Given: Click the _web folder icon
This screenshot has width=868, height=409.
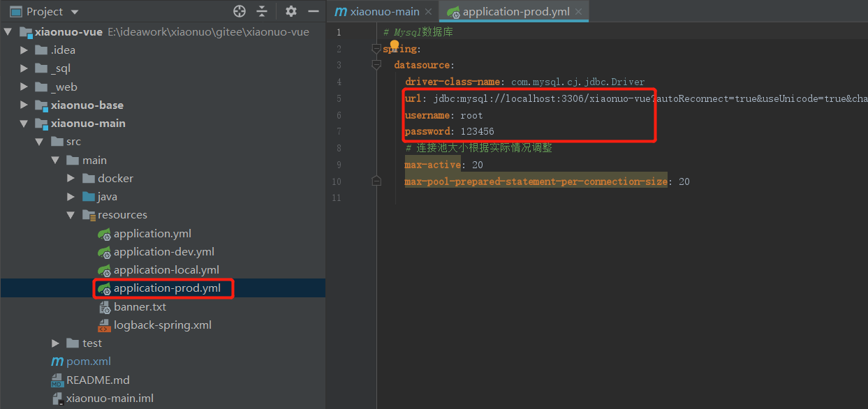Looking at the screenshot, I should pos(42,87).
